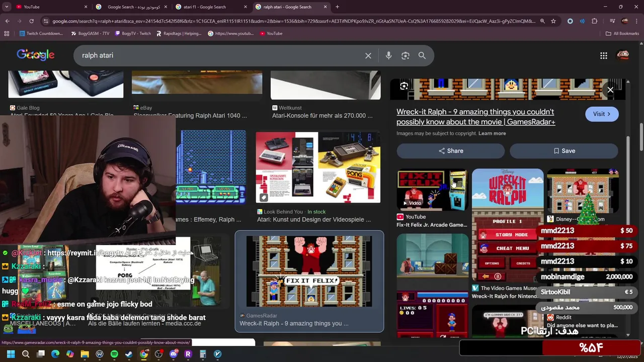Viewport: 644px width, 362px height.
Task: Click the blue circle extension icon
Action: [570, 21]
